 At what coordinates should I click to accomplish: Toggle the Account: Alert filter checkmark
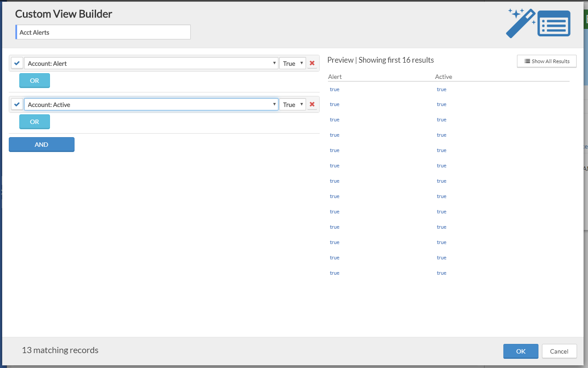(17, 64)
